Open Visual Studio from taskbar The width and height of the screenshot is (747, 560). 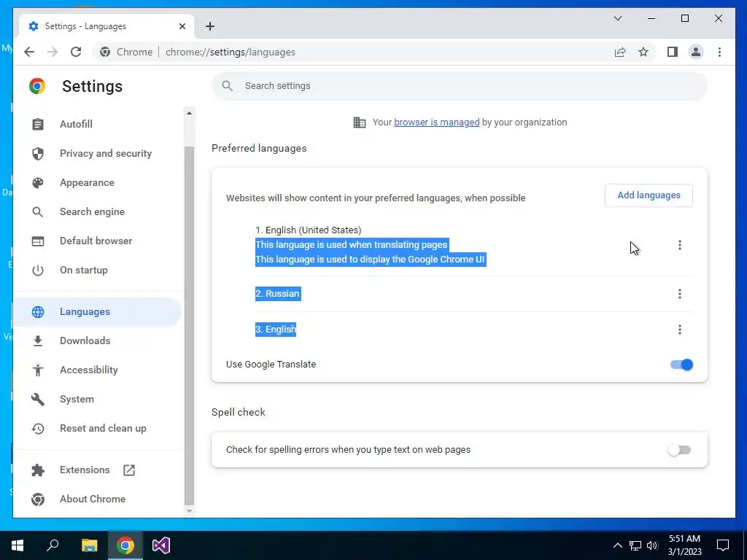(161, 545)
